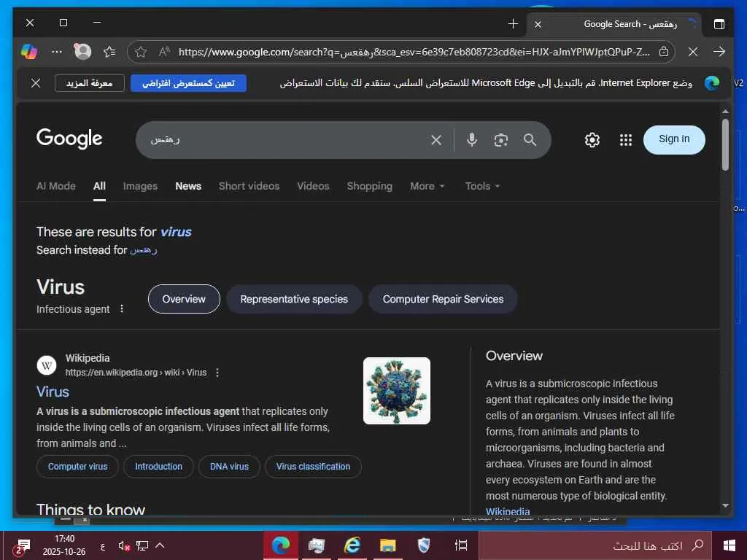Open the Short videos tab
Screen dimensions: 747x560
coord(249,186)
